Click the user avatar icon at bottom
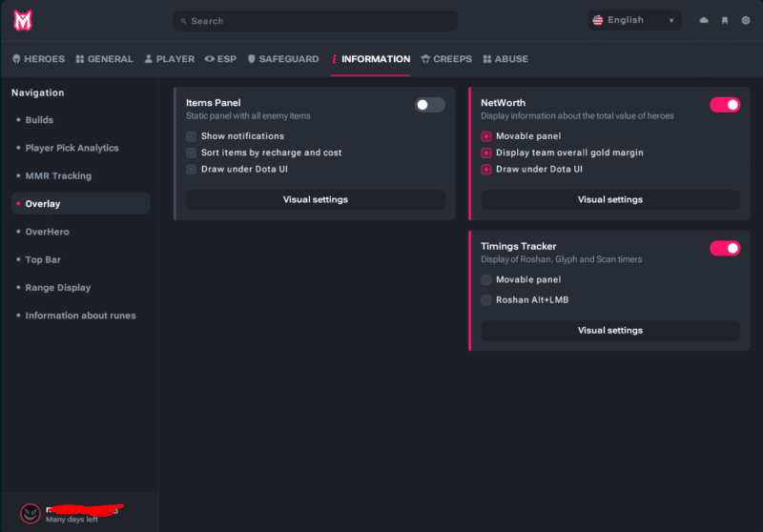The height and width of the screenshot is (532, 763). [x=31, y=513]
